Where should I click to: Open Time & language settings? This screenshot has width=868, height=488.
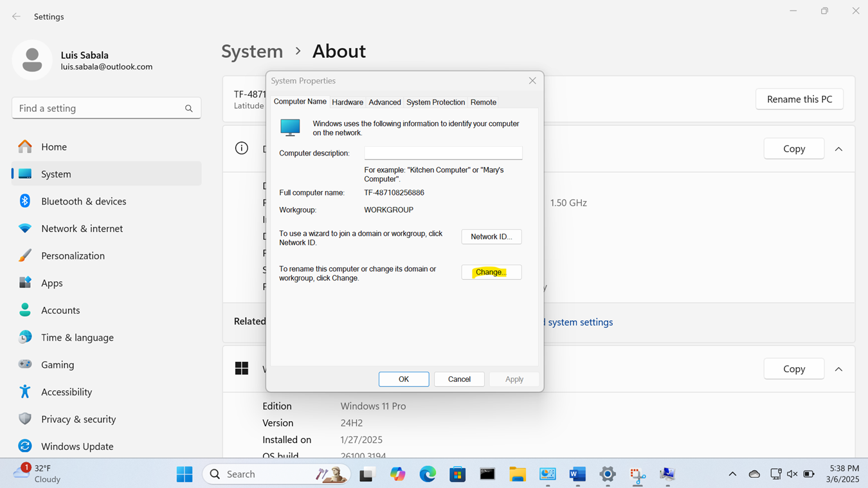[x=107, y=337]
